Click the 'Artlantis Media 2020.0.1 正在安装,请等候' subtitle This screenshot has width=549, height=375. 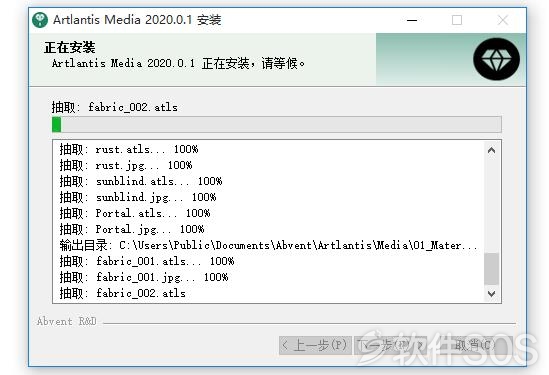[178, 63]
